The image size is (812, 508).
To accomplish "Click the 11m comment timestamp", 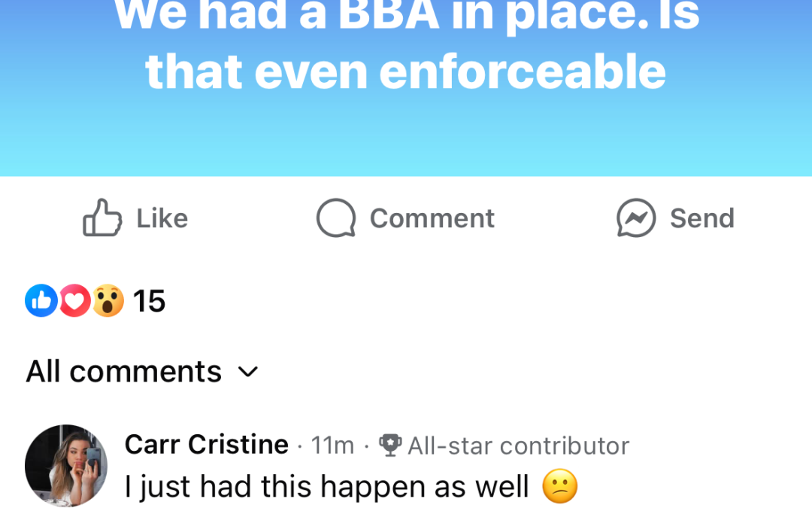I will (332, 446).
